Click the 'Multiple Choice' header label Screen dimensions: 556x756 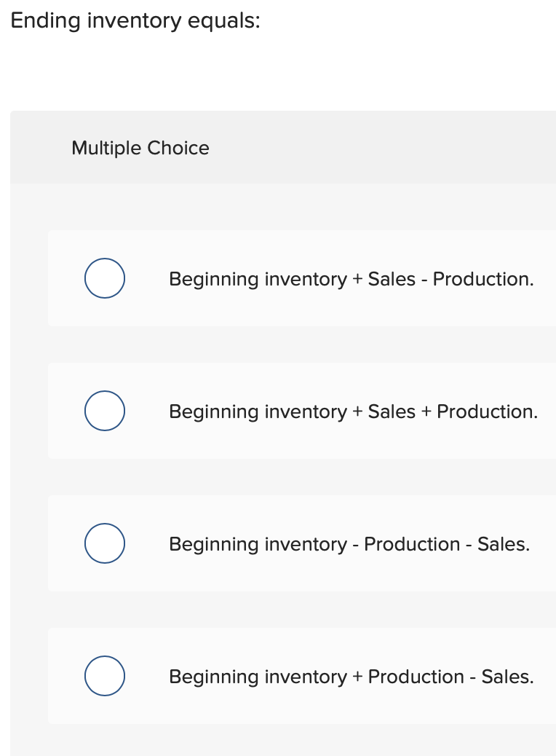click(140, 148)
